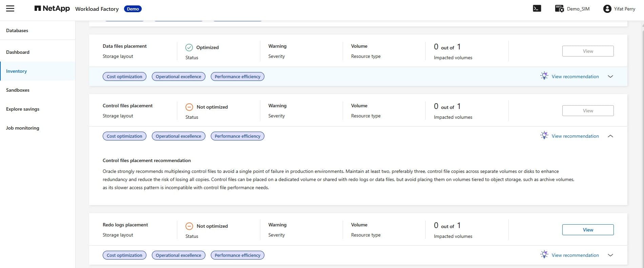644x268 pixels.
Task: Click Cost optimization tag under Control files placement
Action: [x=124, y=136]
